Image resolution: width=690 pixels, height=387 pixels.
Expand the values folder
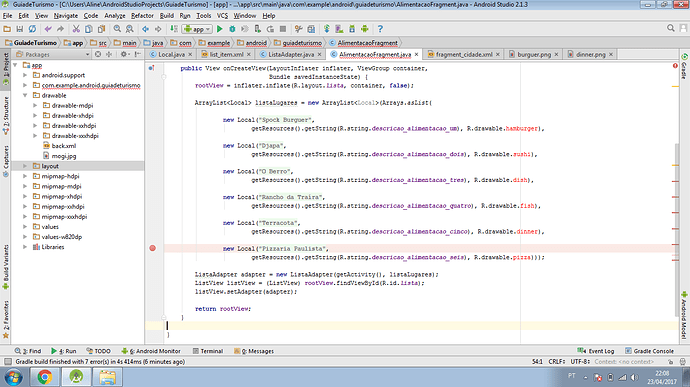(25, 227)
